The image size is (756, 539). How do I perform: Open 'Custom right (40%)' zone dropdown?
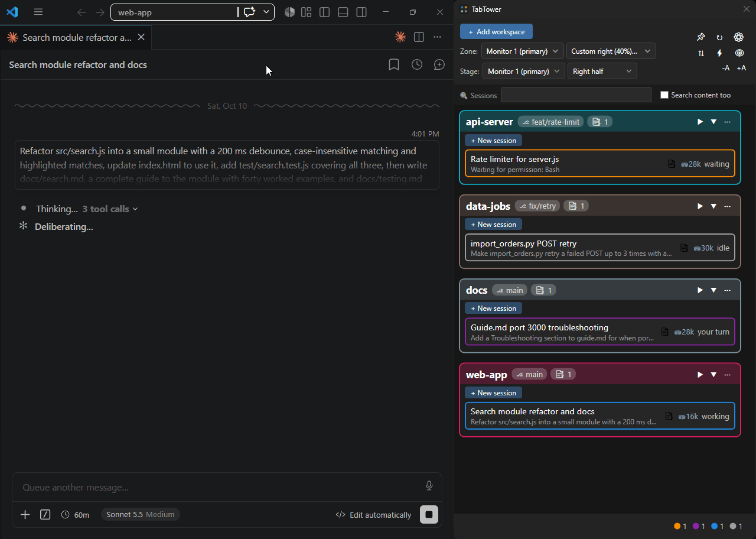tap(611, 51)
